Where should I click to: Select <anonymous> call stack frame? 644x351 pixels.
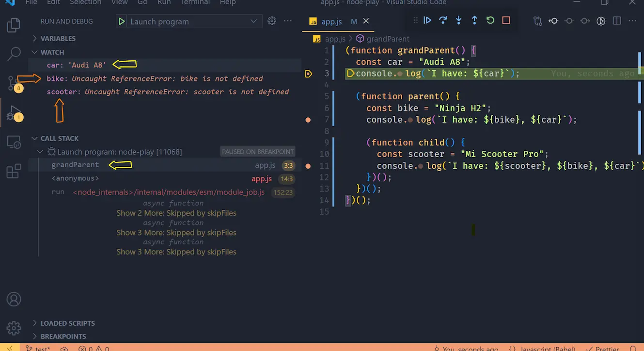coord(165,178)
